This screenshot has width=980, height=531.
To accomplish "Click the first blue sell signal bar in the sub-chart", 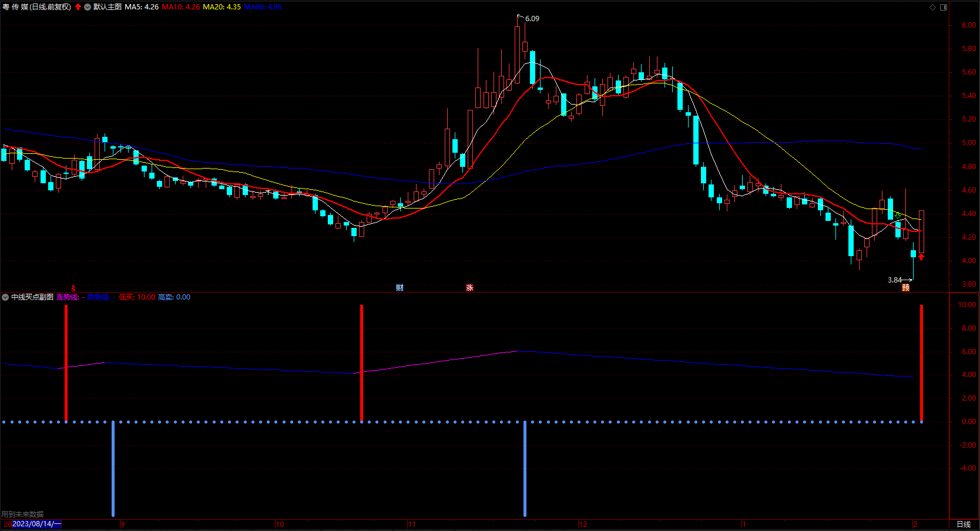I will pyautogui.click(x=113, y=469).
